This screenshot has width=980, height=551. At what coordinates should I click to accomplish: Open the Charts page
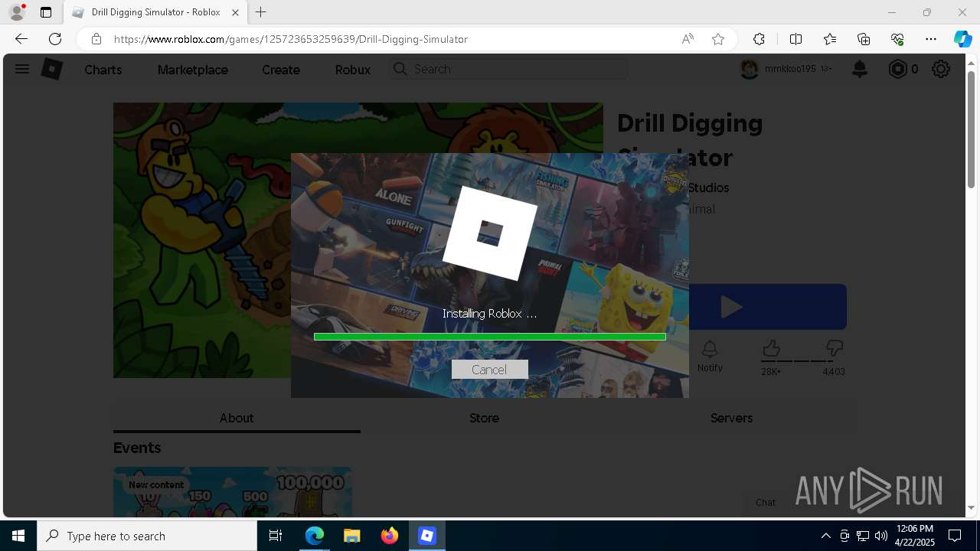(103, 70)
